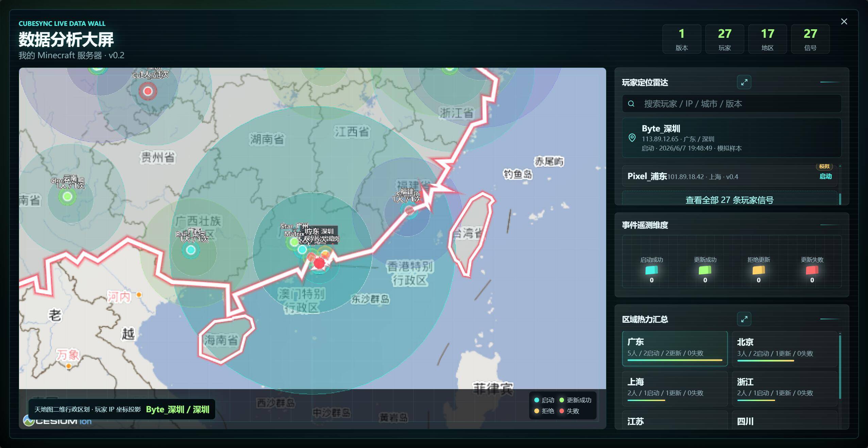Click the search magnifier icon
868x448 pixels.
(631, 103)
